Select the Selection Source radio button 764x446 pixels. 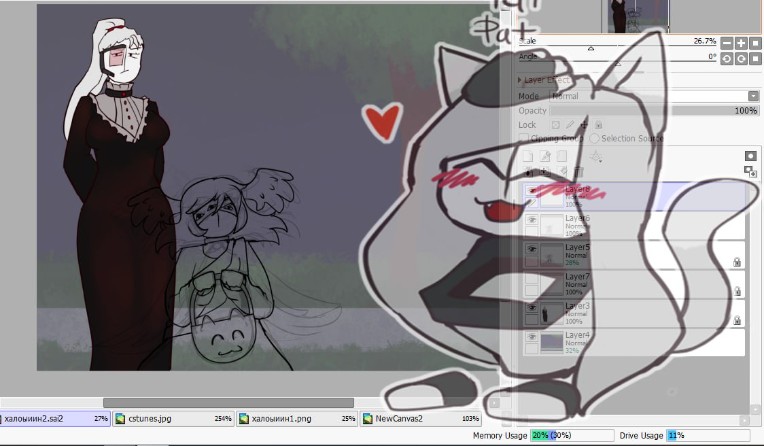click(594, 138)
